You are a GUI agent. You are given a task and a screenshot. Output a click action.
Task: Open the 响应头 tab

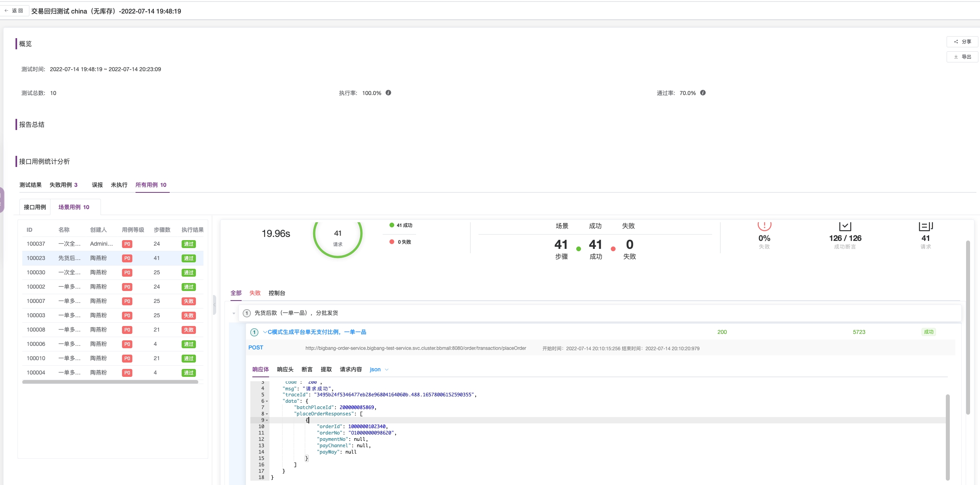(x=285, y=369)
